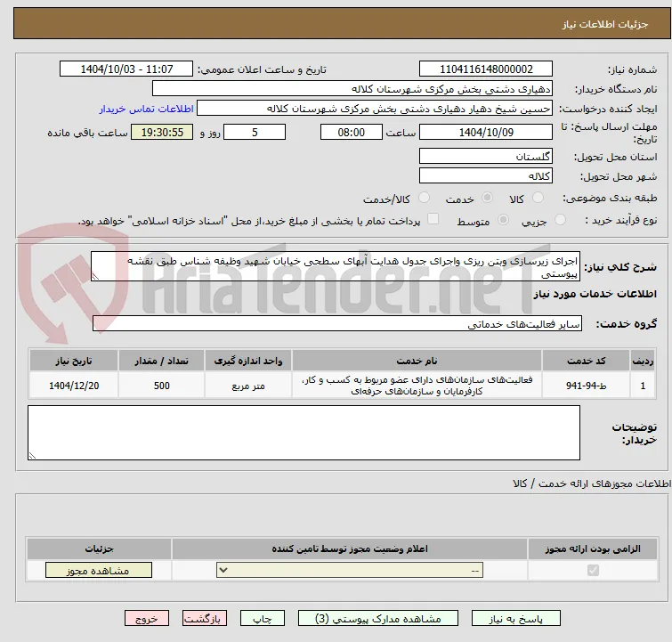
Task: Select the کالا radio button
Action: click(x=538, y=198)
